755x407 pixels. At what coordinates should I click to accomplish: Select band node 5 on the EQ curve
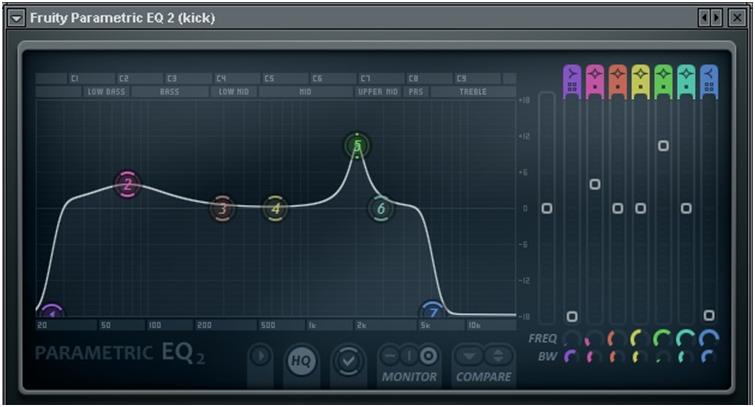click(x=357, y=146)
